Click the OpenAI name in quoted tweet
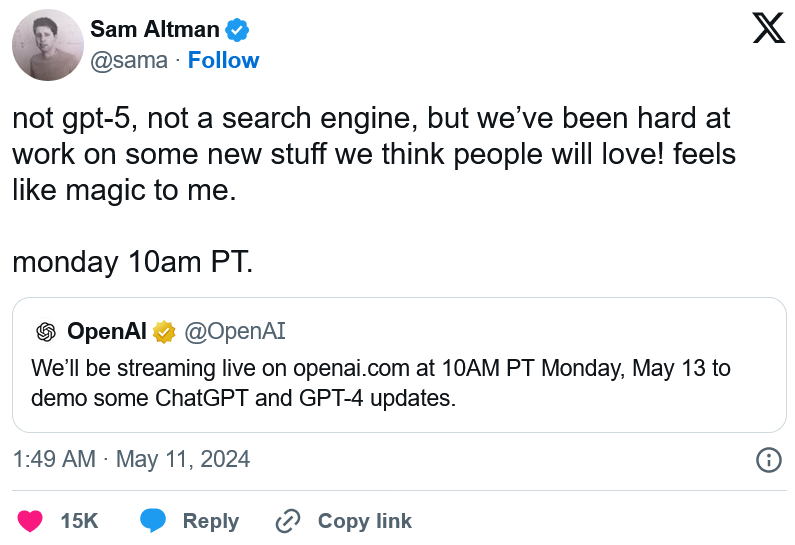The image size is (795, 545). tap(107, 332)
